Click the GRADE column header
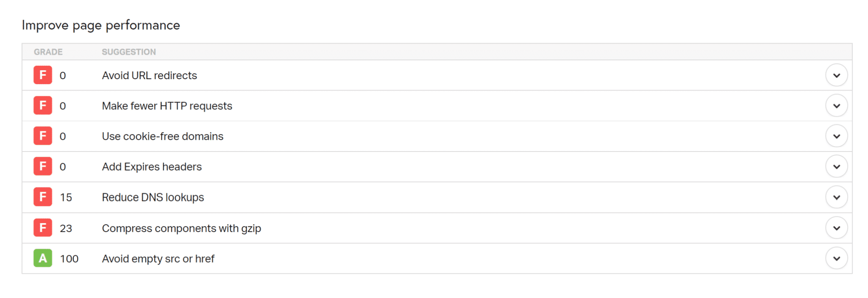 [48, 52]
